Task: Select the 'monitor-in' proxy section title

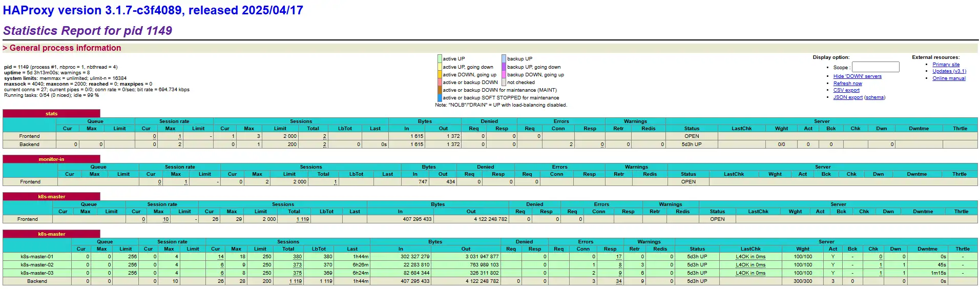Action: click(51, 159)
